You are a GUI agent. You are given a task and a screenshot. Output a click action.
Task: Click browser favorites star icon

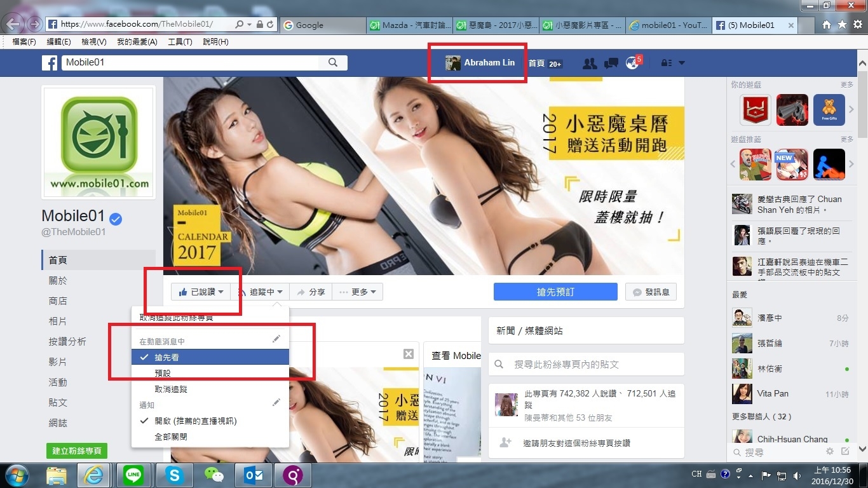[x=842, y=25]
